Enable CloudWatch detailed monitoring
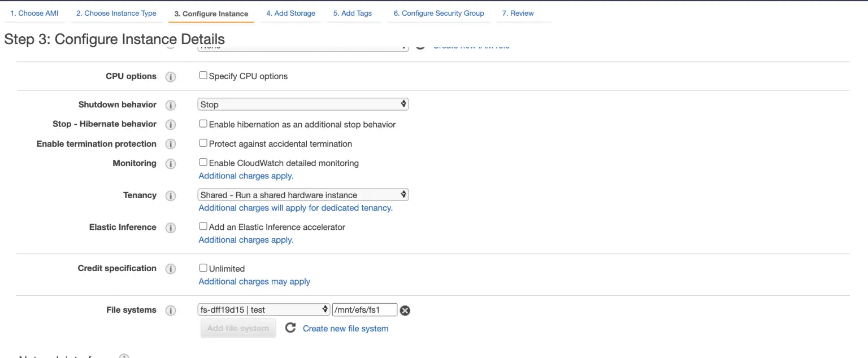The height and width of the screenshot is (358, 868). (x=203, y=163)
